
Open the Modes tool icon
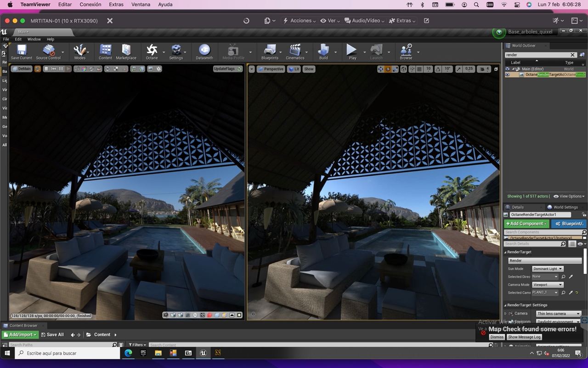point(80,52)
